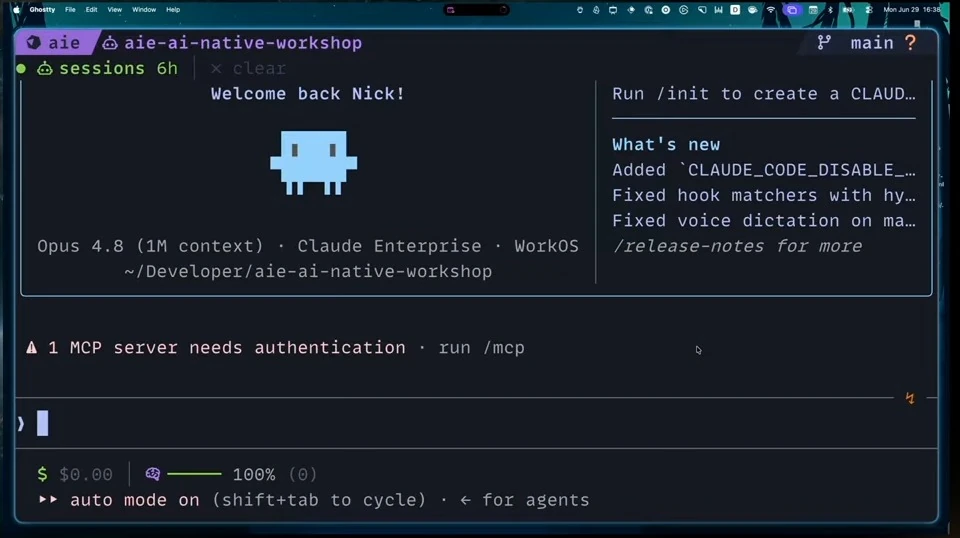The width and height of the screenshot is (960, 538).
Task: Click the battery icon in menu bar
Action: 848,10
